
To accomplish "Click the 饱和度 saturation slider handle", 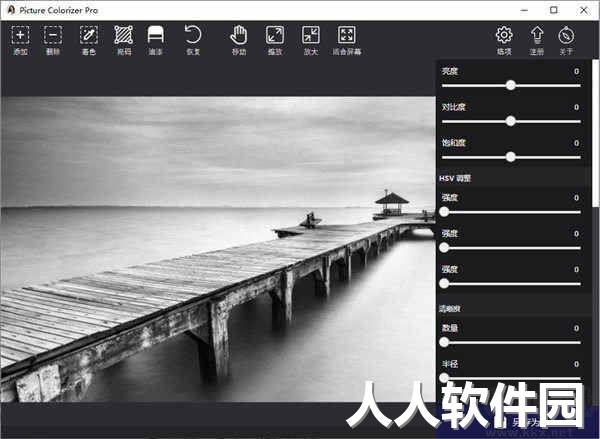I will point(510,157).
